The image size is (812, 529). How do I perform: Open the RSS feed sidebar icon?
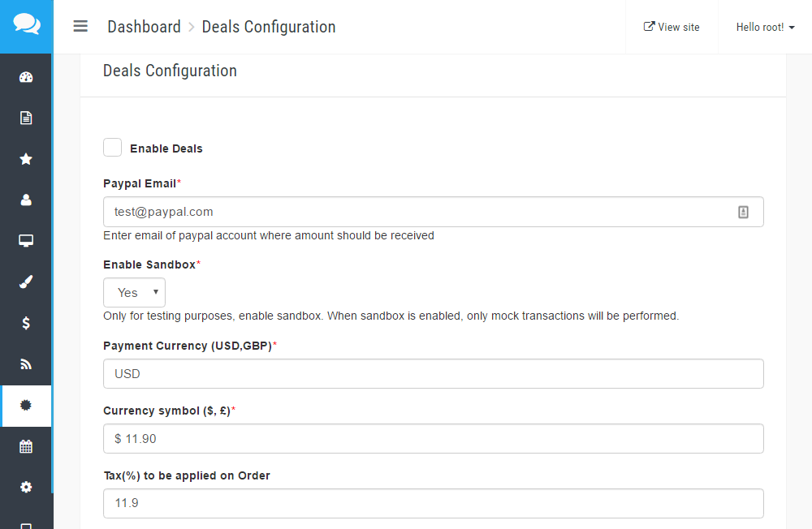pyautogui.click(x=26, y=364)
